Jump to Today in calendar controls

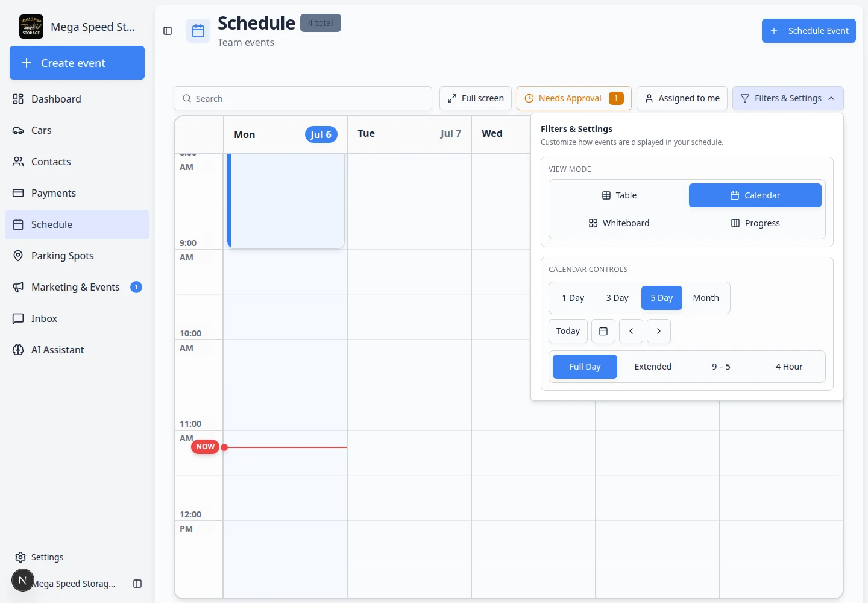[x=568, y=331]
